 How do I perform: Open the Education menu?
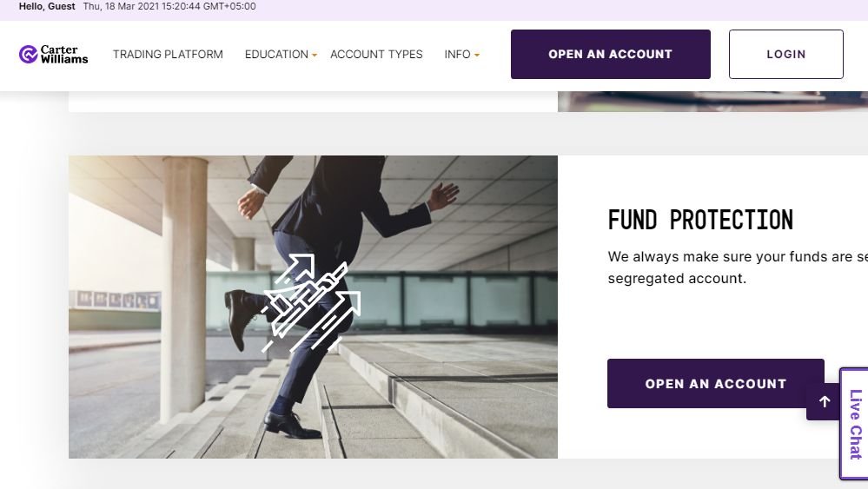point(276,54)
